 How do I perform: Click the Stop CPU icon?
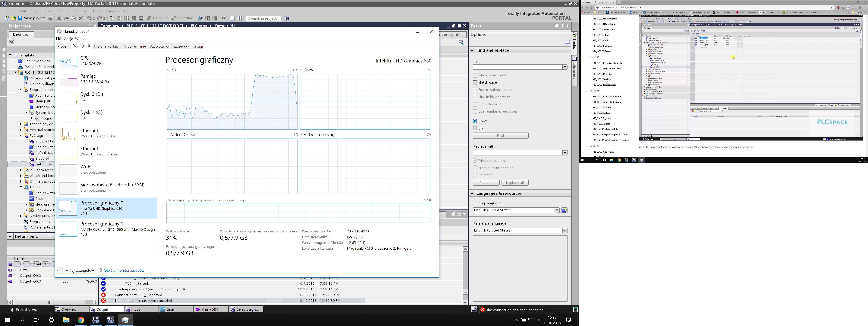(x=215, y=18)
